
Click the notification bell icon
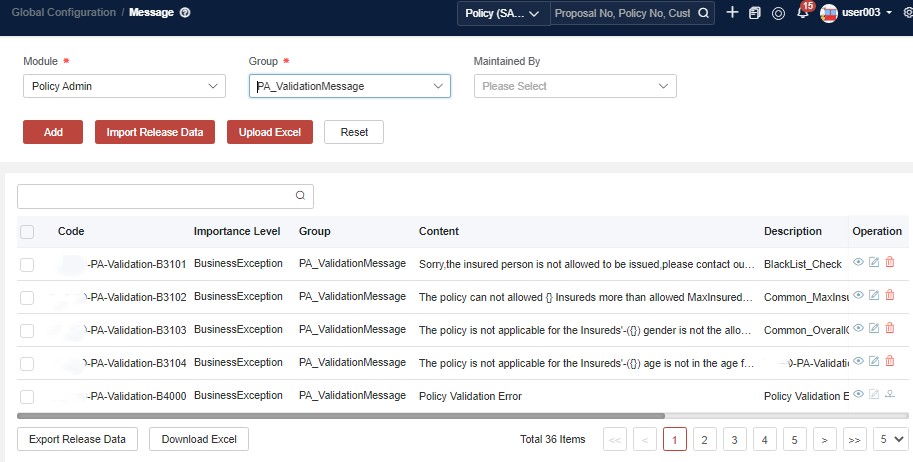[802, 13]
